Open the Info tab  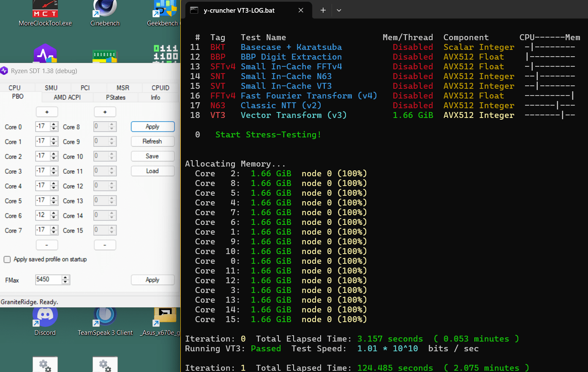click(155, 97)
